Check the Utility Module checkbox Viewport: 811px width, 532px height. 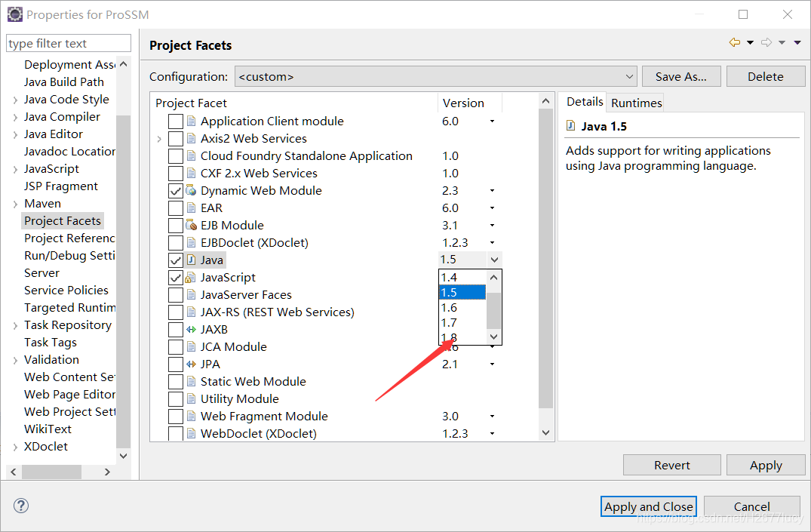click(x=176, y=398)
